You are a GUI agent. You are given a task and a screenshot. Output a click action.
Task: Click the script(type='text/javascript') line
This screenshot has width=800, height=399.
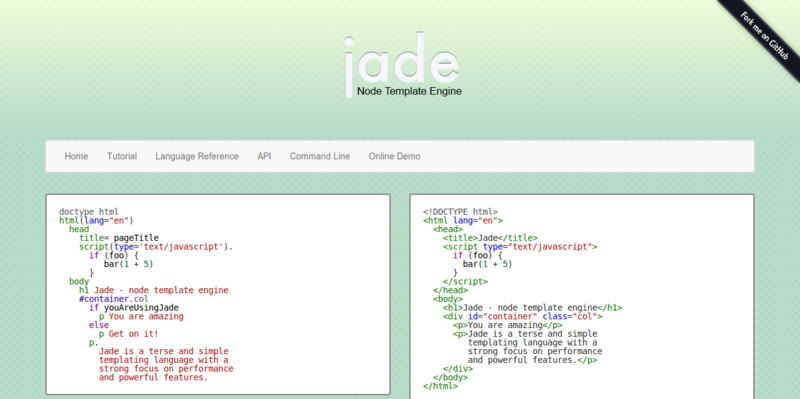coord(156,247)
